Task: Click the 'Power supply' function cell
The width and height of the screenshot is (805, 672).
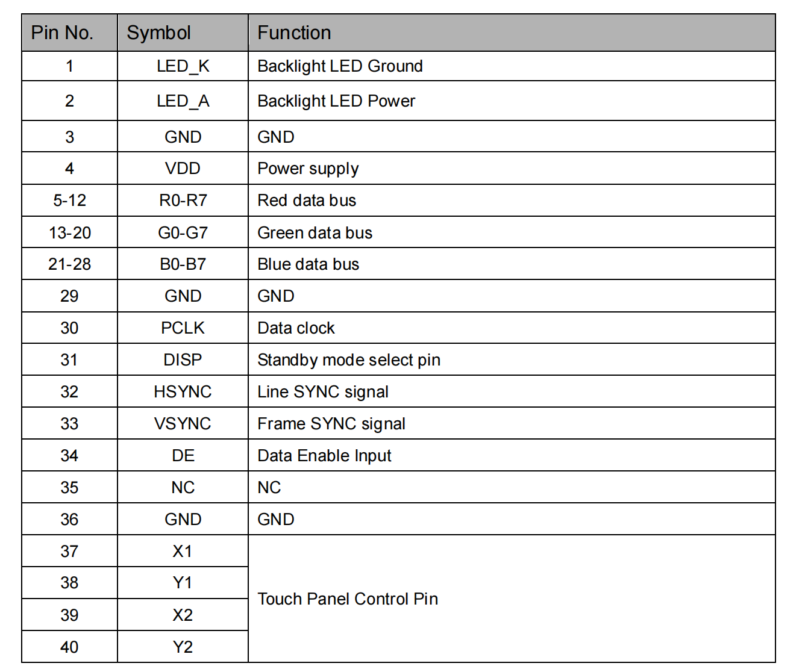Action: tap(308, 169)
